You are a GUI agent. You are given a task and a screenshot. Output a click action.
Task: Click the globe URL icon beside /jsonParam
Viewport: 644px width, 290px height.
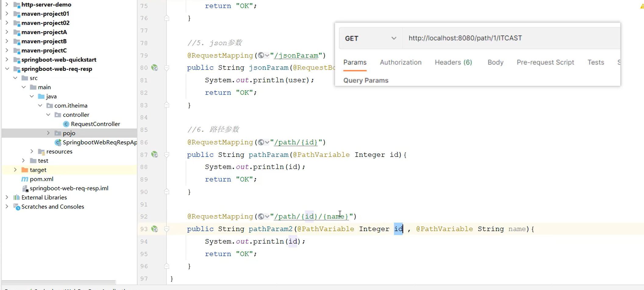click(x=261, y=56)
